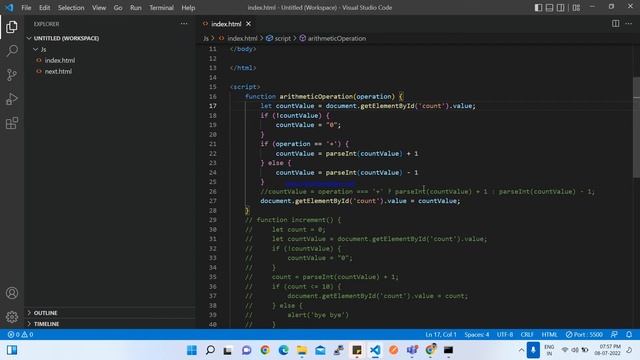Screen dimensions: 640x360
Task: Click Ln 17, Col 1 status item
Action: 441,334
